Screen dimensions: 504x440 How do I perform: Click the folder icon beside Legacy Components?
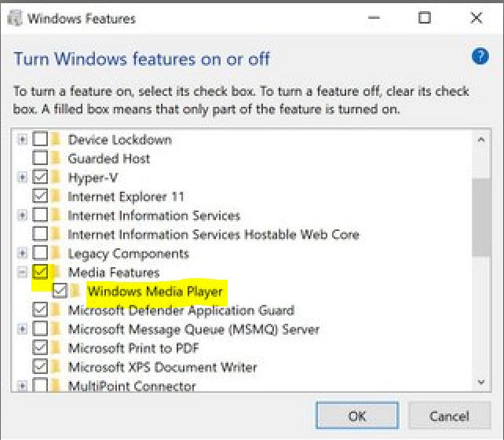click(57, 253)
